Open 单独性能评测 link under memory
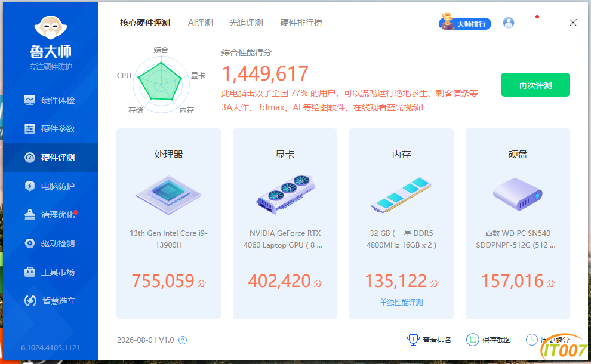Image resolution: width=591 pixels, height=364 pixels. pos(401,303)
